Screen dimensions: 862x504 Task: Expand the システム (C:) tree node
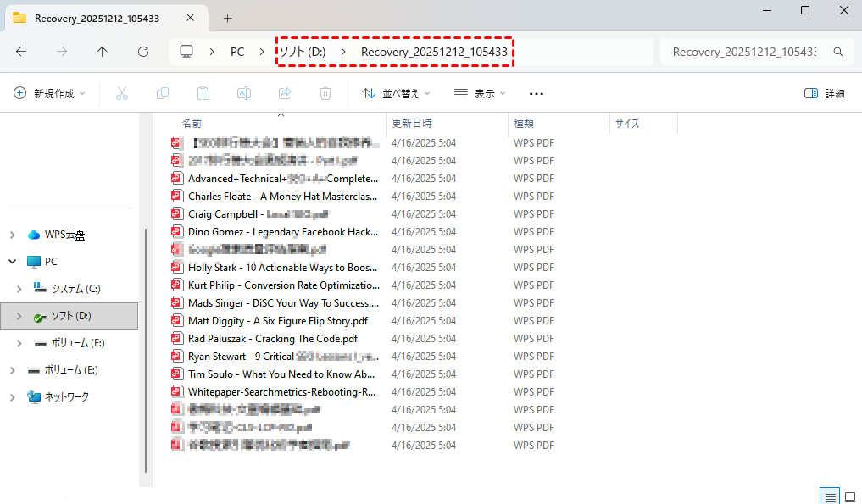[19, 289]
